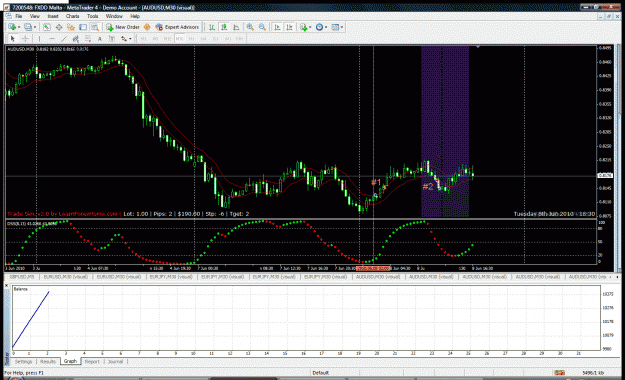The height and width of the screenshot is (380, 625).
Task: Switch to M1 timeframe
Action: click(x=143, y=39)
